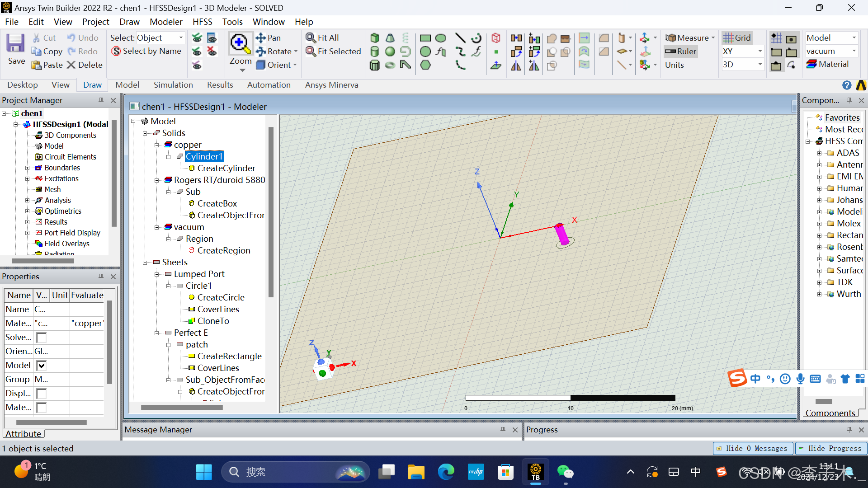Open the vacuum material dropdown
Image resolution: width=868 pixels, height=488 pixels.
pos(854,51)
